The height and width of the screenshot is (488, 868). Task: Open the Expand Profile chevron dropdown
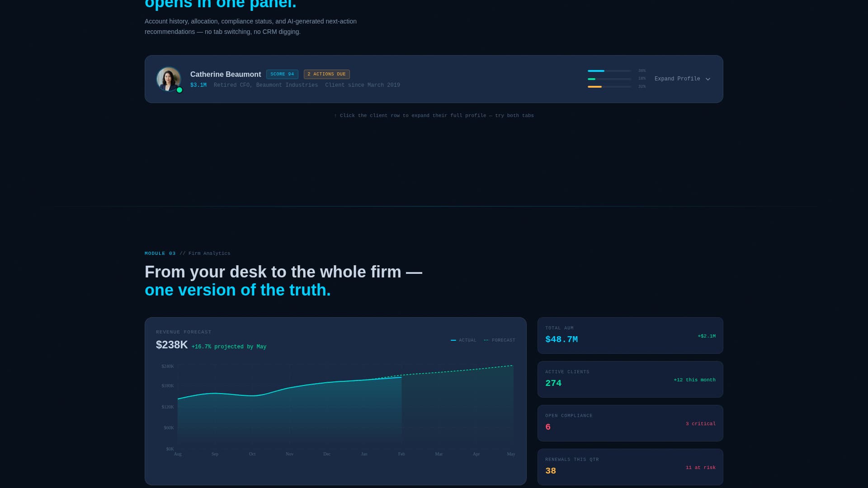[x=708, y=79]
